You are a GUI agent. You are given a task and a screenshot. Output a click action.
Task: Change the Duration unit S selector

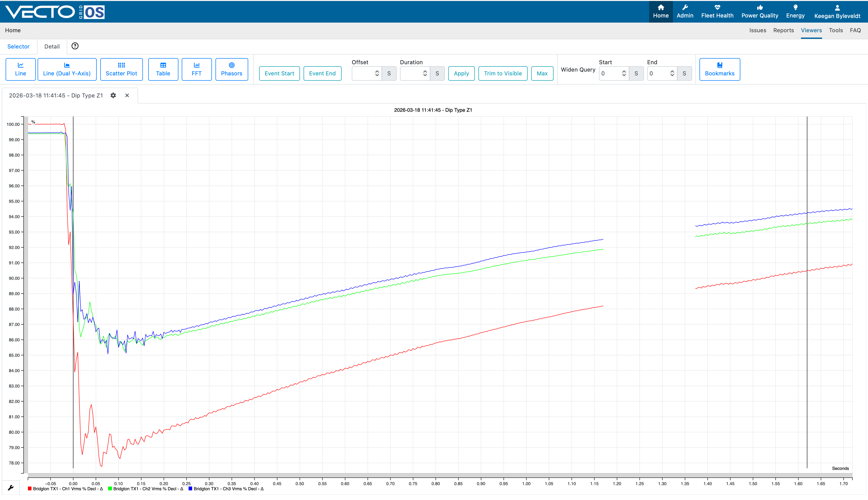coord(437,74)
